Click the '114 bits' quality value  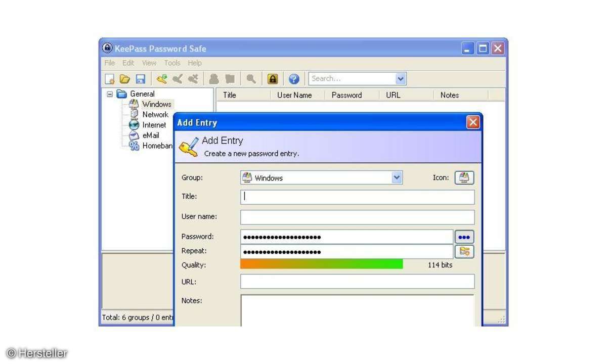(x=440, y=265)
